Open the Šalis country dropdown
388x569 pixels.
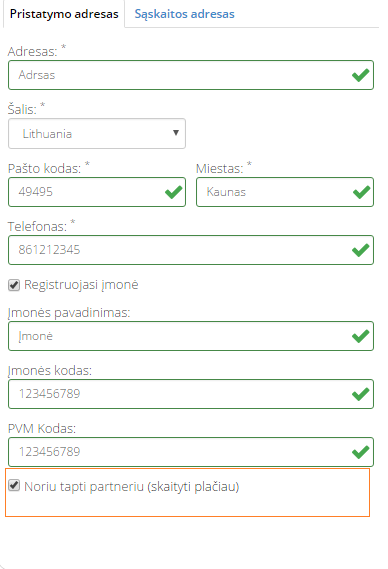click(x=97, y=134)
